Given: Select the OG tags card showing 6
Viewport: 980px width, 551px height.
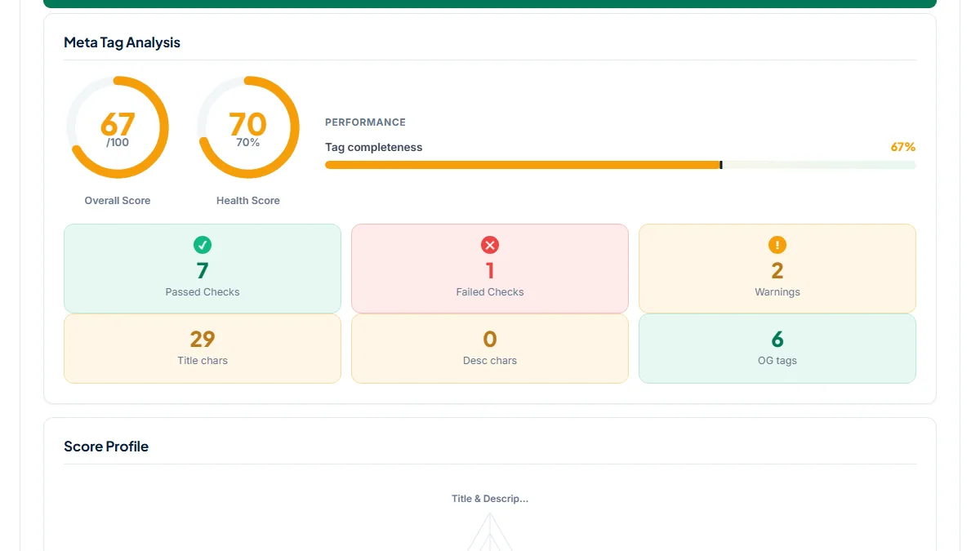Looking at the screenshot, I should (777, 349).
